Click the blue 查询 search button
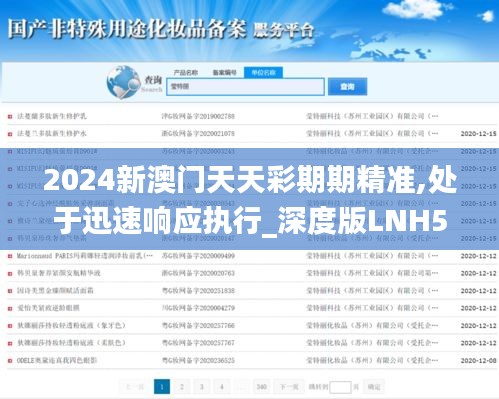Screen dimensions: 499x399 [x=347, y=87]
